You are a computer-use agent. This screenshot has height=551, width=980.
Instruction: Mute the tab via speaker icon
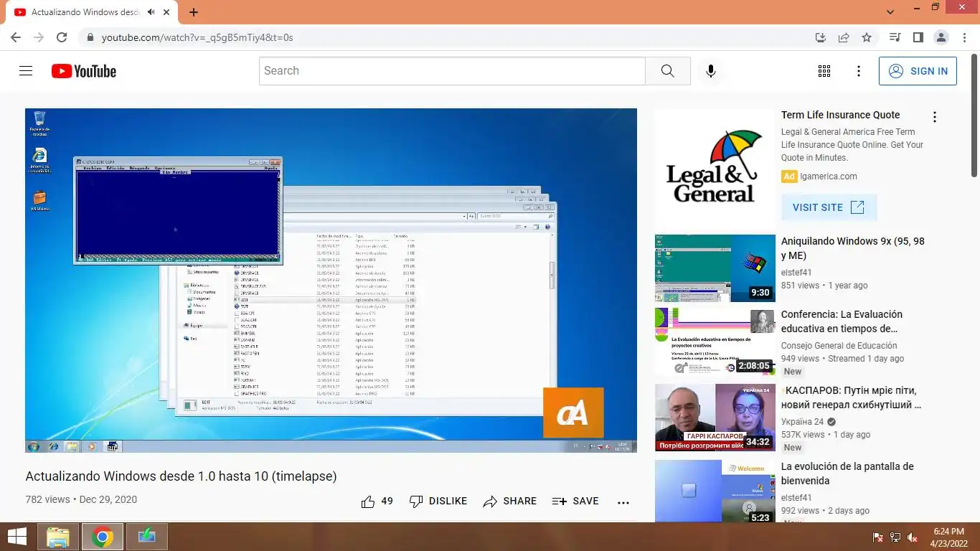(x=152, y=12)
